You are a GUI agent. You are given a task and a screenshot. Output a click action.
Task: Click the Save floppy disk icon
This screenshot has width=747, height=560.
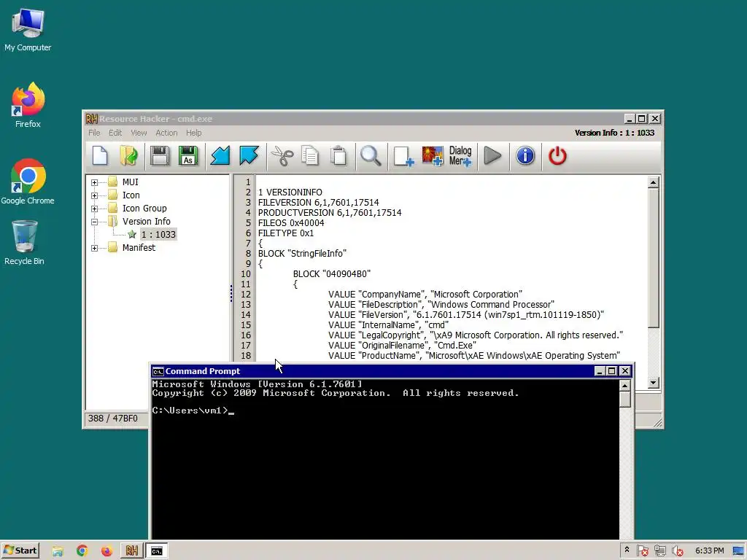point(160,156)
